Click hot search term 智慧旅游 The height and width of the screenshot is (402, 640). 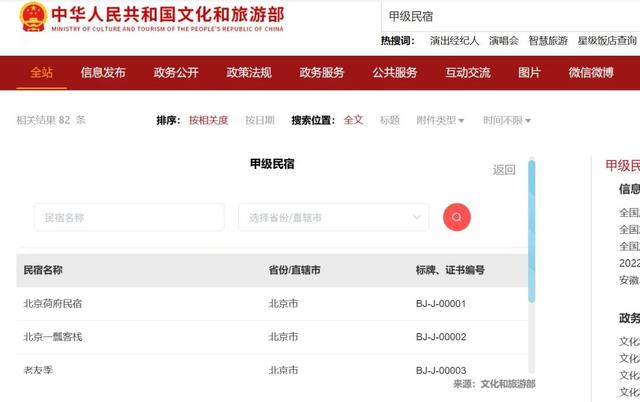point(548,41)
